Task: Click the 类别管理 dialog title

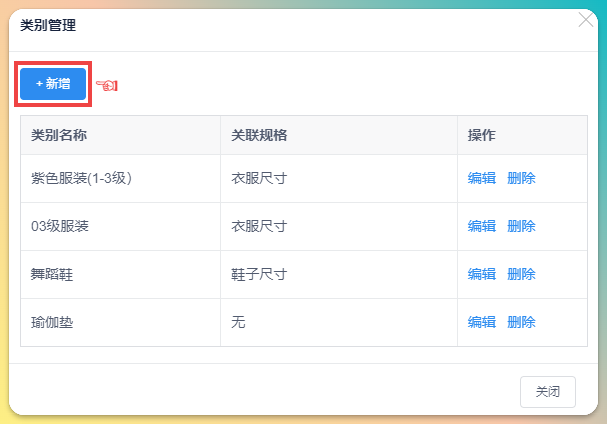Action: 48,26
